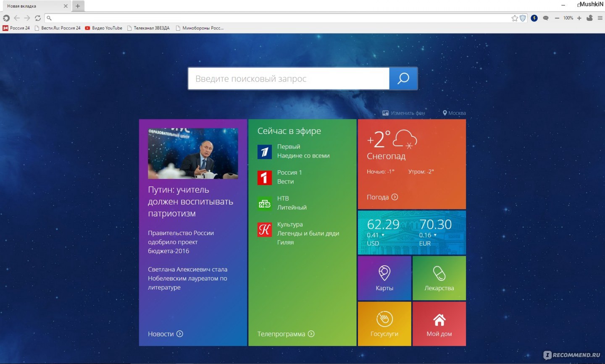Open the Погода link
Image resolution: width=605 pixels, height=364 pixels.
click(x=378, y=197)
